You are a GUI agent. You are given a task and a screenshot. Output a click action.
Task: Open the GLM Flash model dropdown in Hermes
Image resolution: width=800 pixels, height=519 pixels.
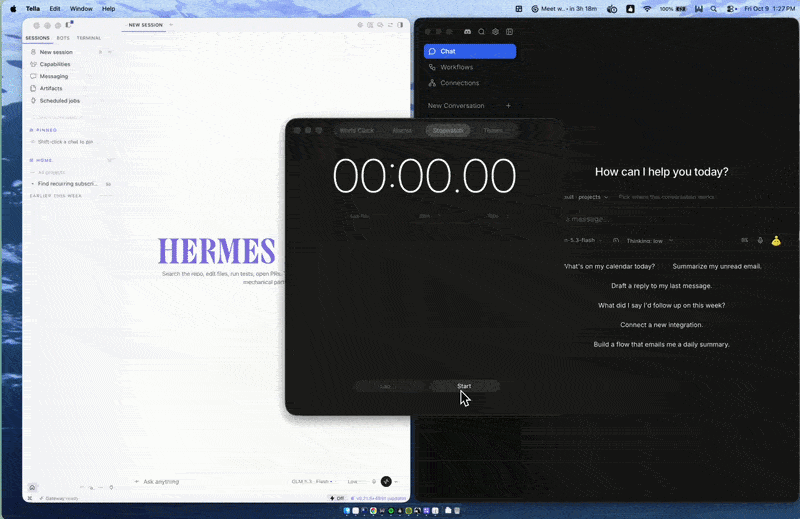tap(312, 481)
